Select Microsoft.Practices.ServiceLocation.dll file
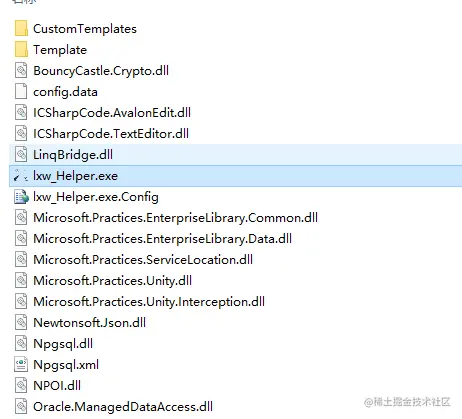 (x=143, y=260)
